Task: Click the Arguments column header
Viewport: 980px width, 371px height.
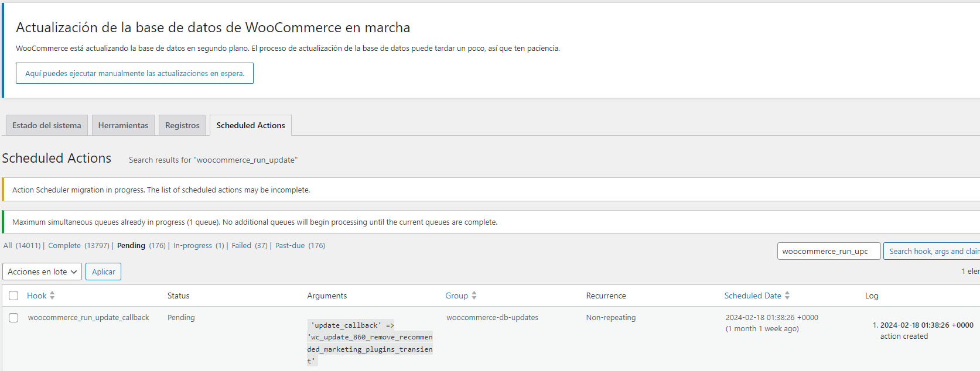Action: (x=327, y=296)
